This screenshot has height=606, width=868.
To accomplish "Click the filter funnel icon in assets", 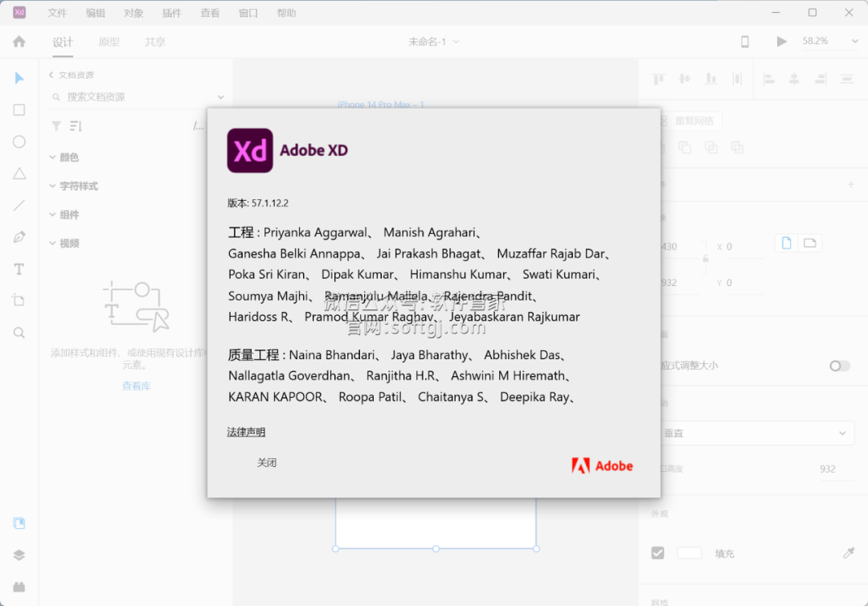I will point(56,126).
